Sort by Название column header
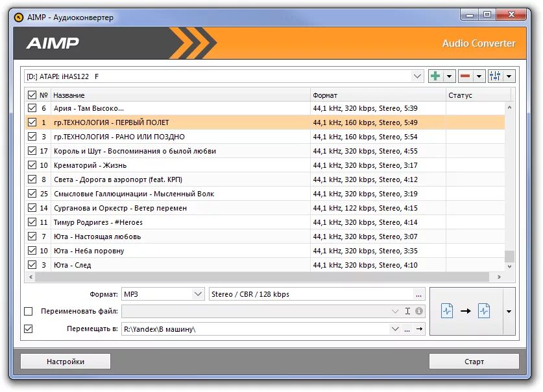Screen dimensions: 543x392 180,95
